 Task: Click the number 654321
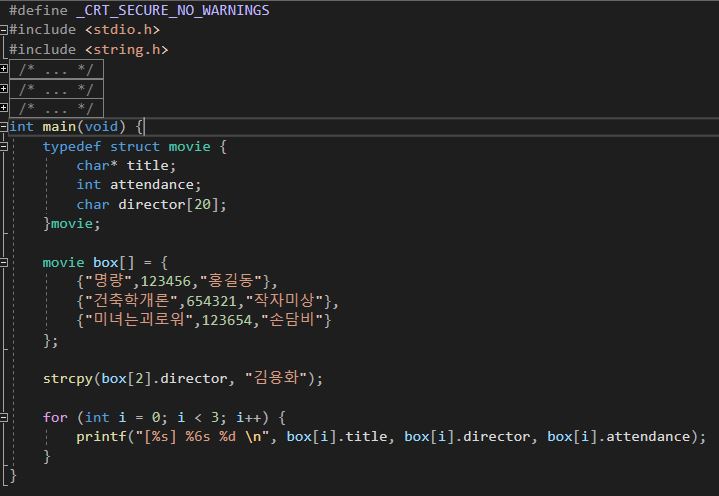click(x=211, y=301)
